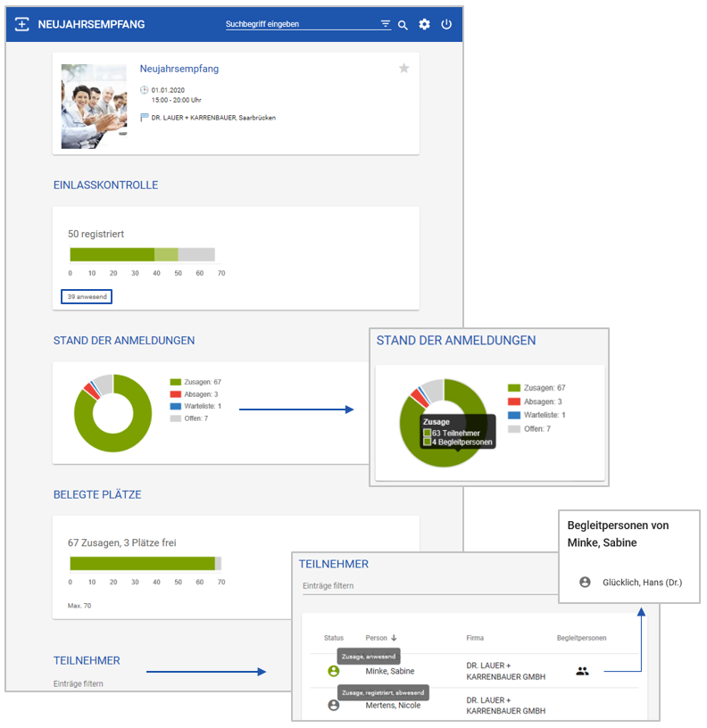Mark Neujahrsempfang as favorite with star

tap(404, 68)
